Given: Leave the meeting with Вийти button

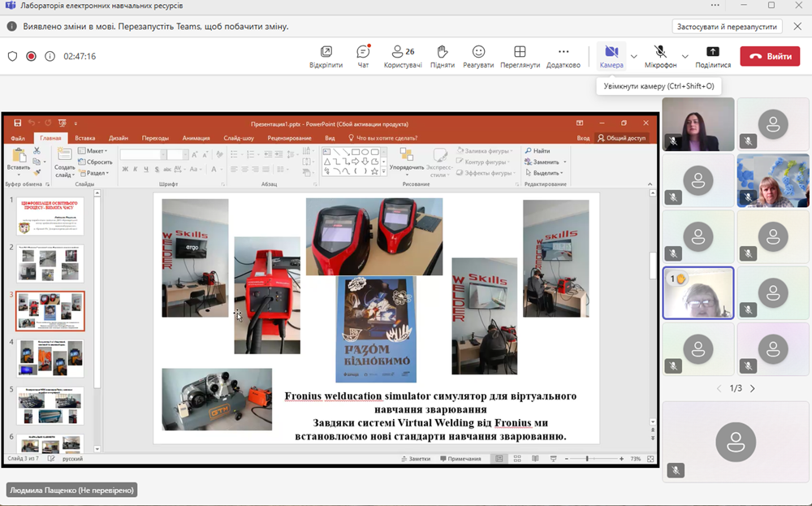Looking at the screenshot, I should [x=770, y=57].
